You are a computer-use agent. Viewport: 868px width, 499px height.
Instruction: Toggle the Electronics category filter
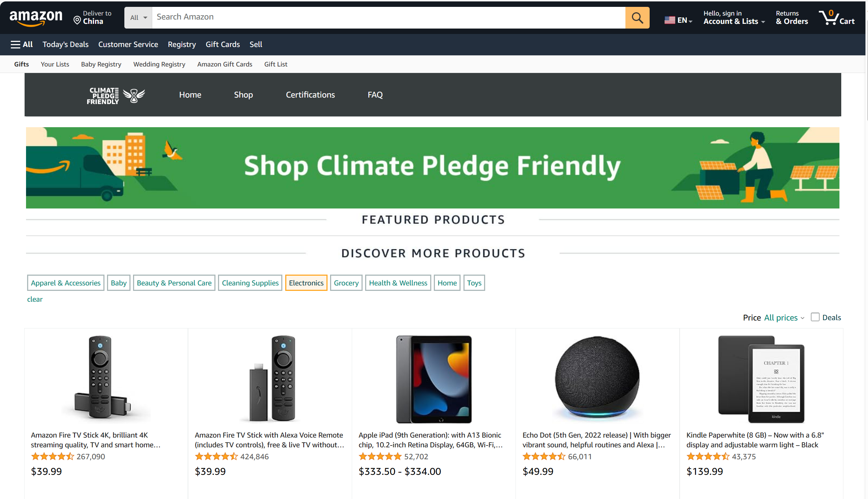click(x=306, y=283)
